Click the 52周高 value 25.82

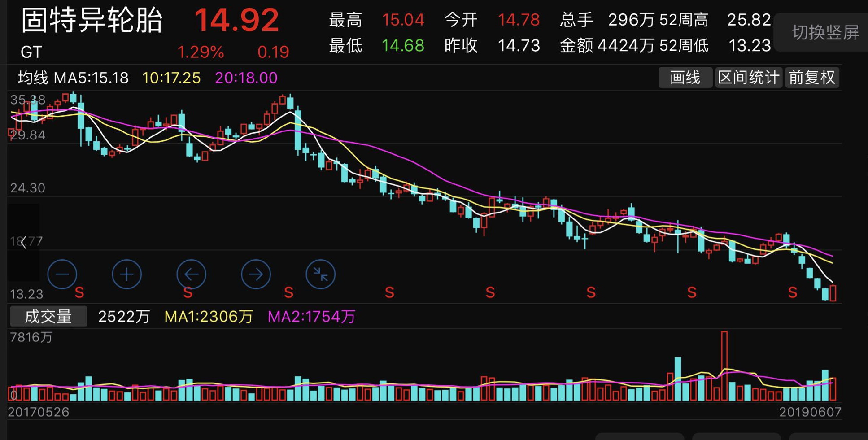[x=749, y=20]
